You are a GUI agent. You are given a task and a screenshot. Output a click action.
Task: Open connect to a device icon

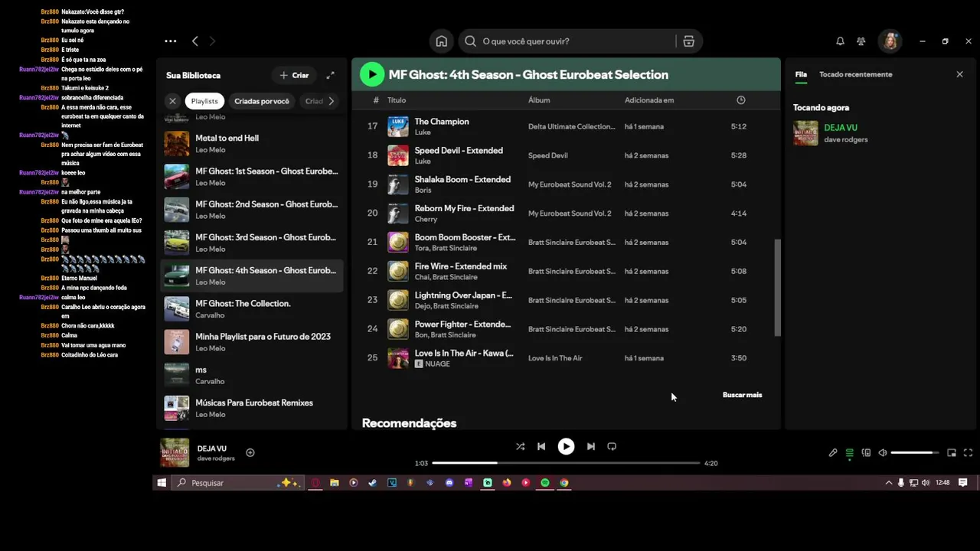[x=866, y=453]
